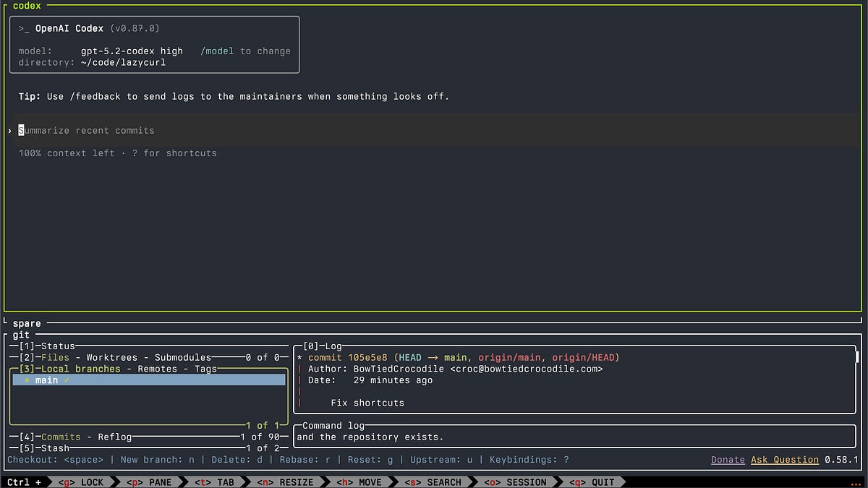This screenshot has height=488, width=868.
Task: Click the git pane title
Action: [x=22, y=335]
